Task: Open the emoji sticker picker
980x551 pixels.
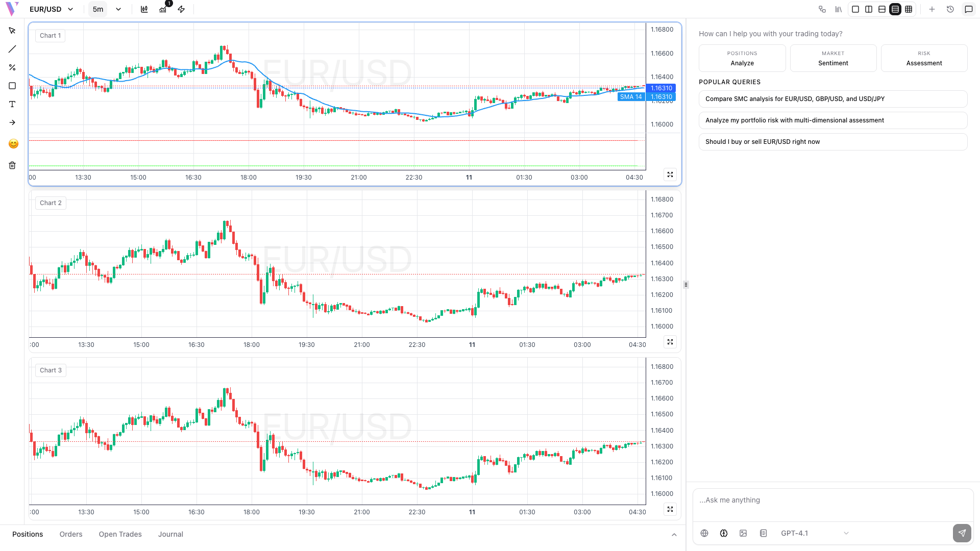Action: point(13,144)
